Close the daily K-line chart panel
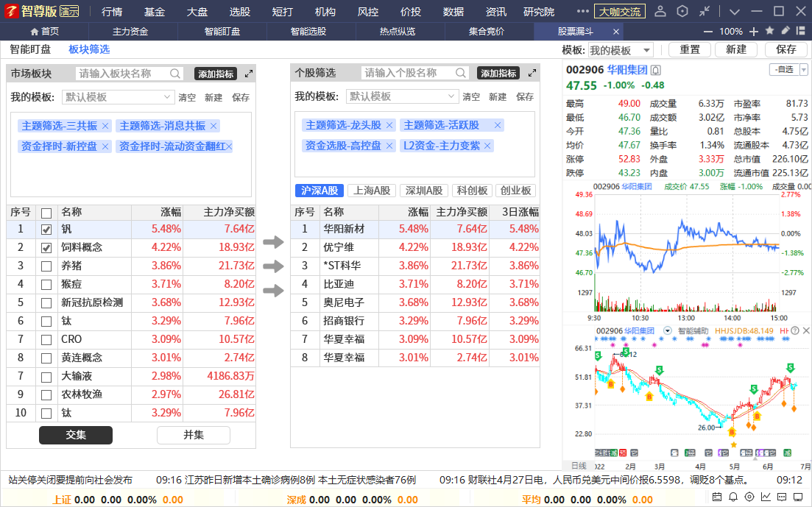This screenshot has width=812, height=507. coord(806,330)
